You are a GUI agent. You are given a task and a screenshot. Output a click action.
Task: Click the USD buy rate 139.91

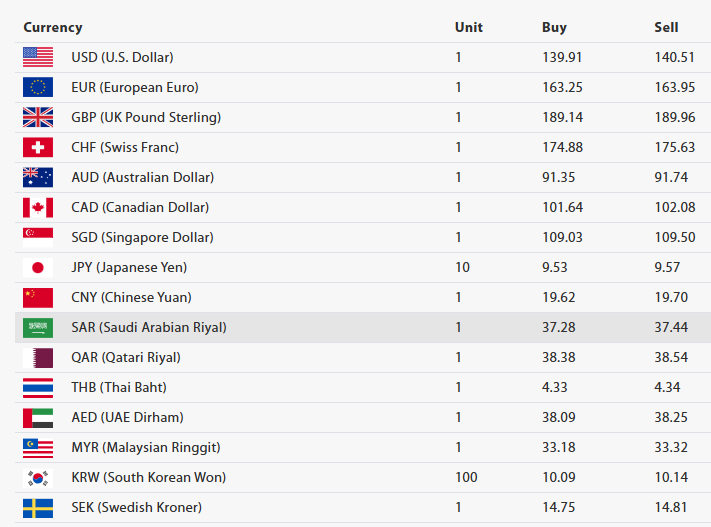(x=561, y=57)
